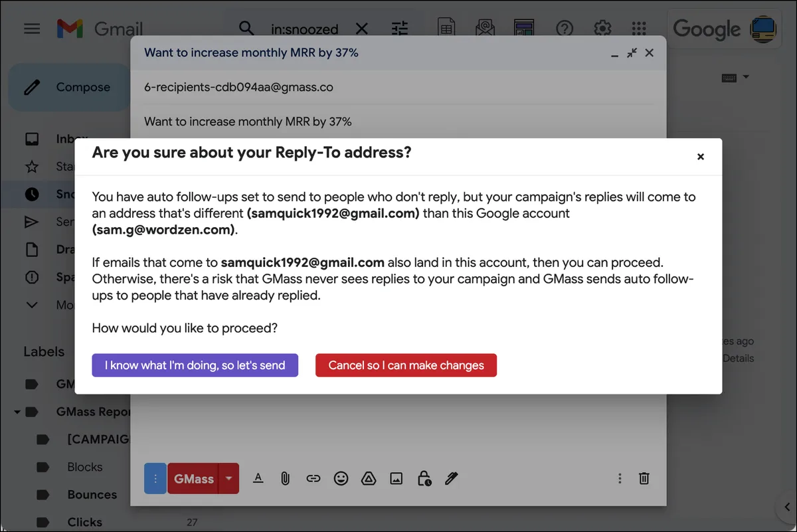797x532 pixels.
Task: Insert a photo
Action: pos(397,478)
